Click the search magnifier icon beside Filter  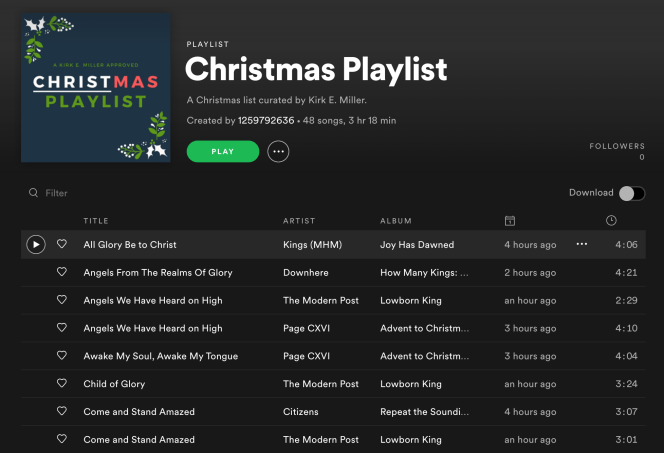(x=33, y=193)
